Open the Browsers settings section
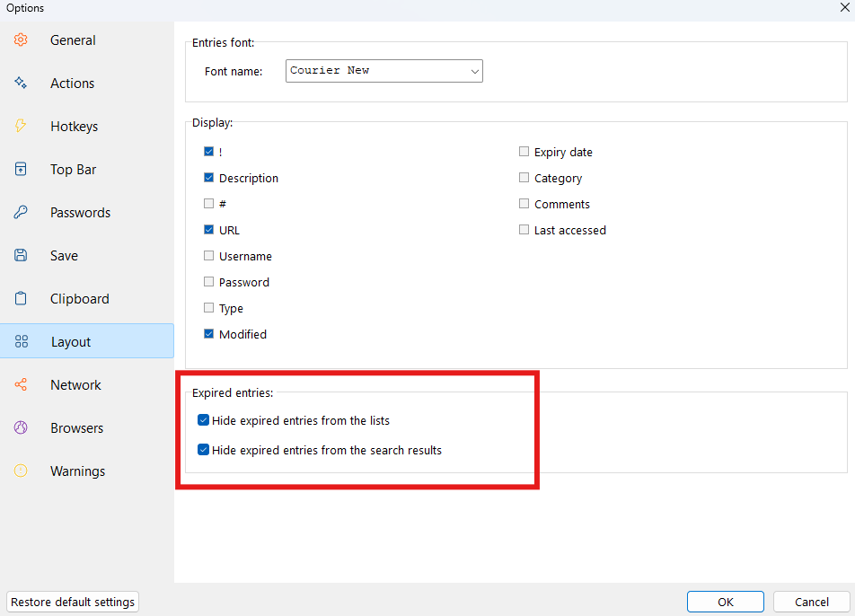The image size is (855, 616). [87, 427]
